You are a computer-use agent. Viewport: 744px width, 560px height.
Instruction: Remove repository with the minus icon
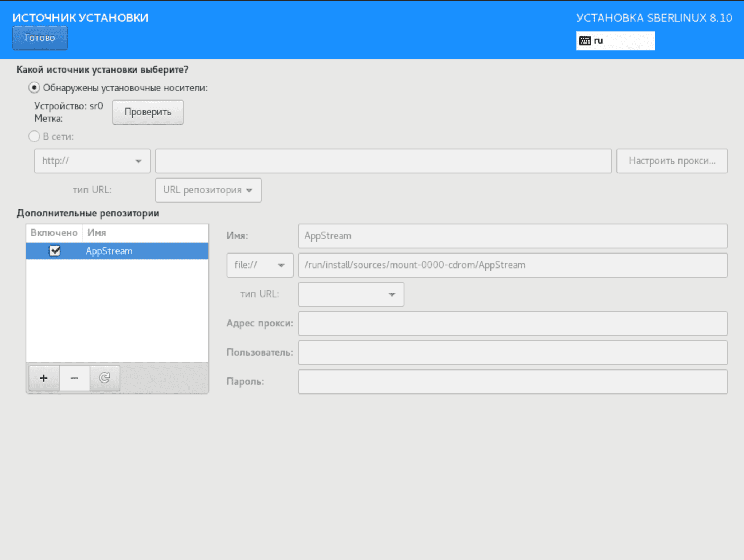pos(74,378)
